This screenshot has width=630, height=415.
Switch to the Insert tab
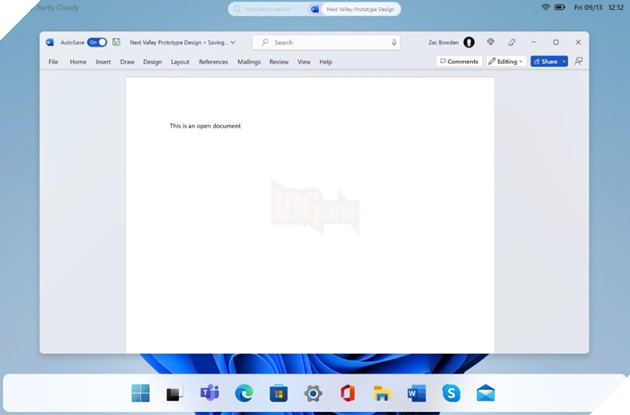click(103, 62)
